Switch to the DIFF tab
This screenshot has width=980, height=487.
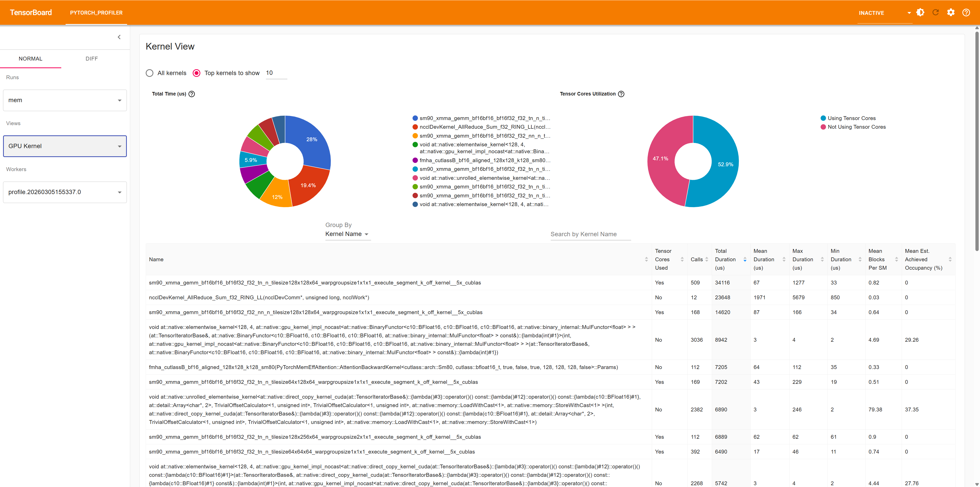[x=91, y=59]
